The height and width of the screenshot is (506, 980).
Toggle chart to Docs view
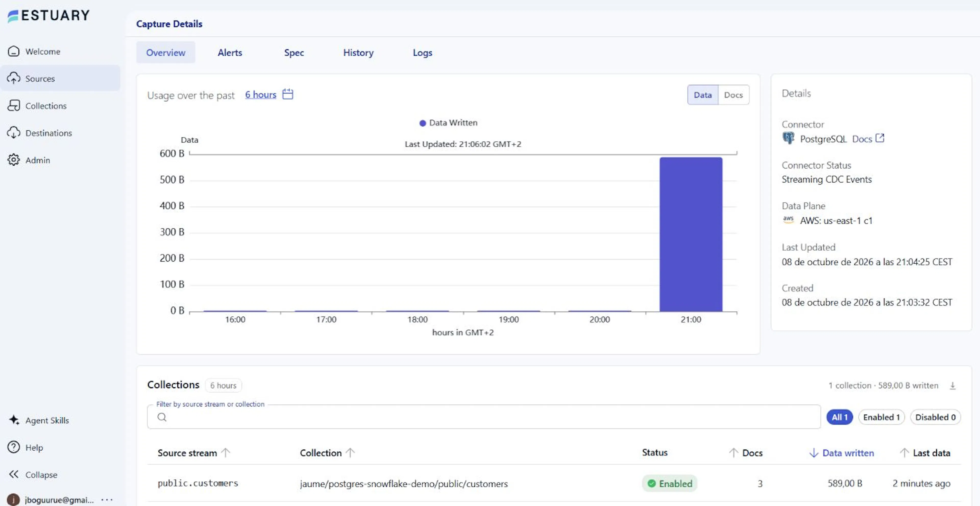(733, 95)
